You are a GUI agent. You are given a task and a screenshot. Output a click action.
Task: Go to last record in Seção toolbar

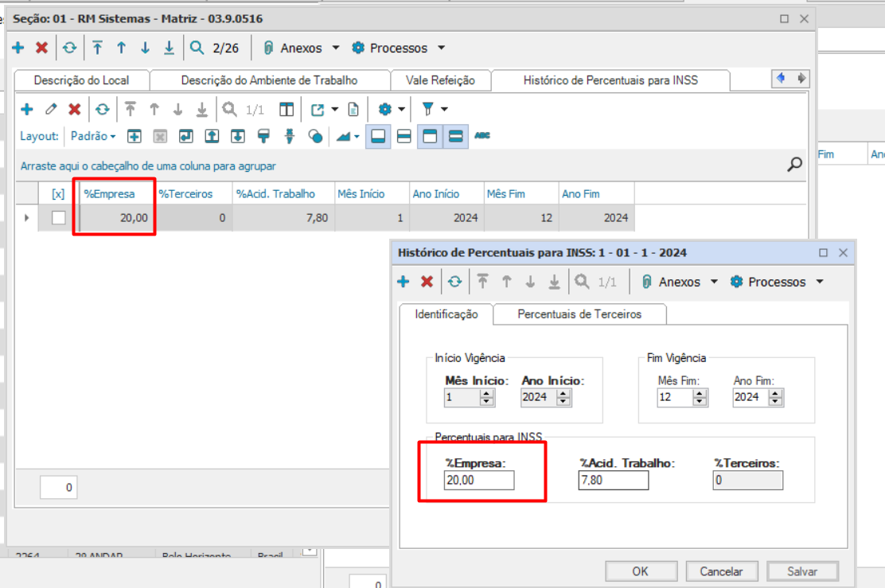(169, 48)
